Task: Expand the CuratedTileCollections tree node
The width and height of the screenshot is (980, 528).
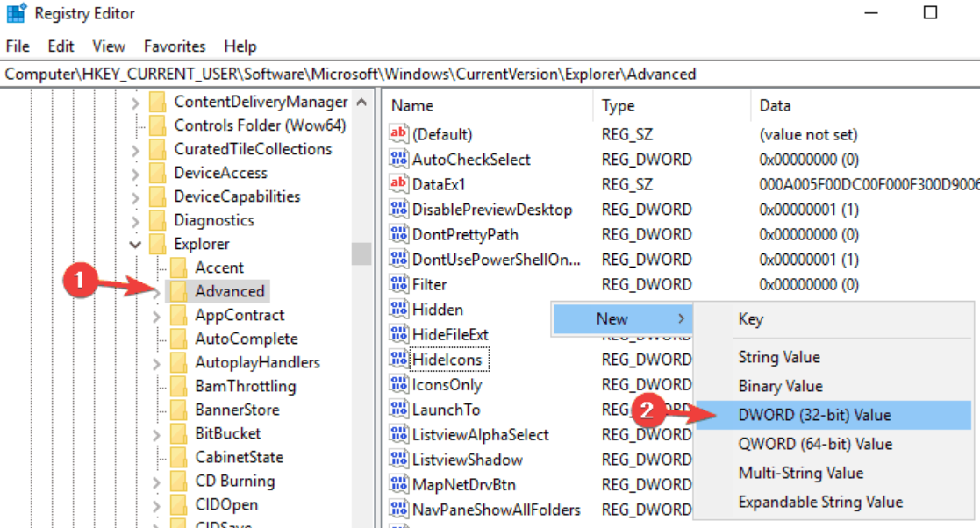Action: pos(136,150)
